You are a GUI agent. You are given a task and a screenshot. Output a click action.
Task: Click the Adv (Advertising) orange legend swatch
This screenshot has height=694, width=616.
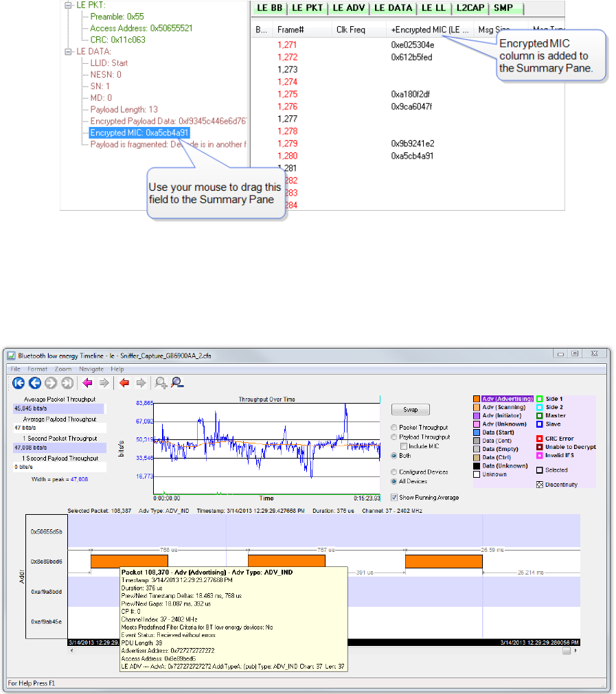coord(477,399)
